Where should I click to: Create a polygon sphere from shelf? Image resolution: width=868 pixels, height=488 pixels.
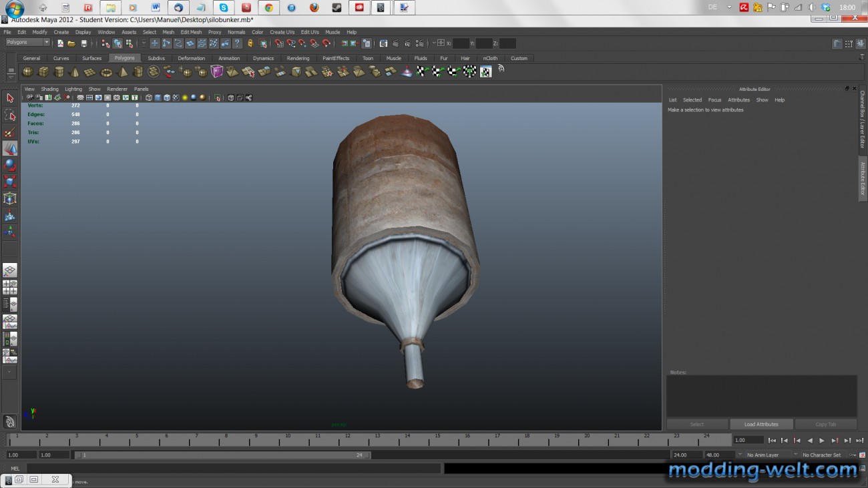click(27, 71)
